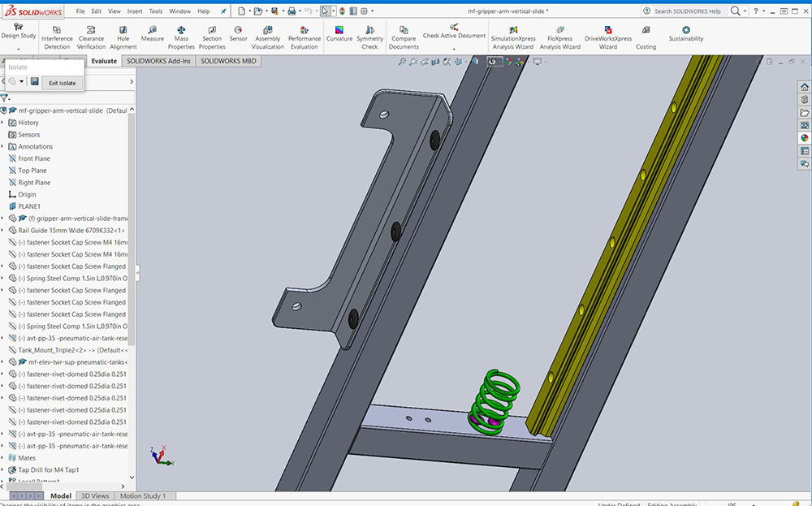Open the Design Study dropdown arrow
The height and width of the screenshot is (506, 812).
18,49
